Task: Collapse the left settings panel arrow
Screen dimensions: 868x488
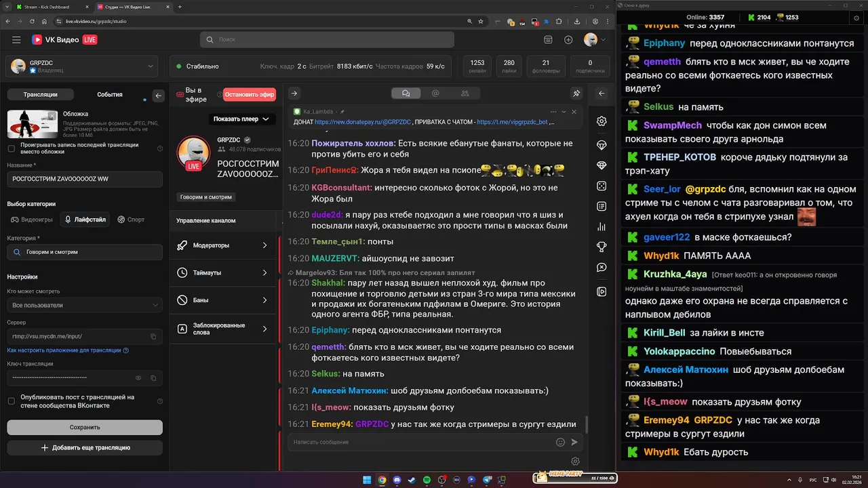Action: click(x=159, y=96)
